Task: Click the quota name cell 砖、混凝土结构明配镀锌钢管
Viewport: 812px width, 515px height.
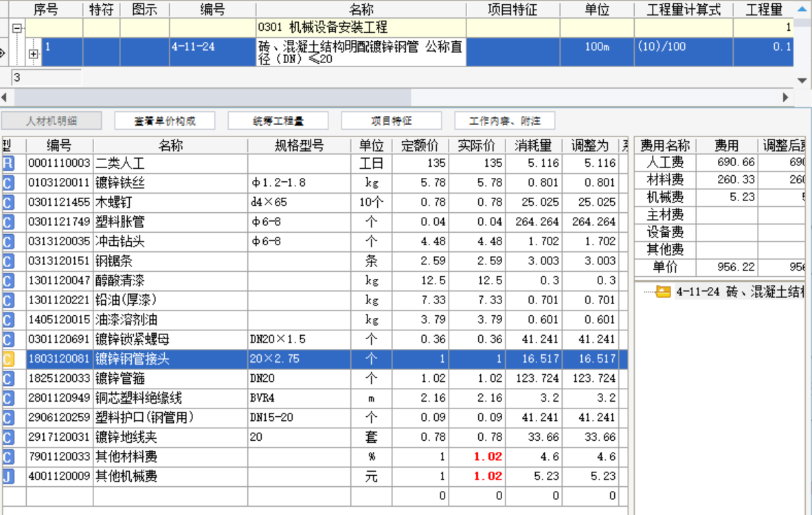Action: click(x=361, y=52)
